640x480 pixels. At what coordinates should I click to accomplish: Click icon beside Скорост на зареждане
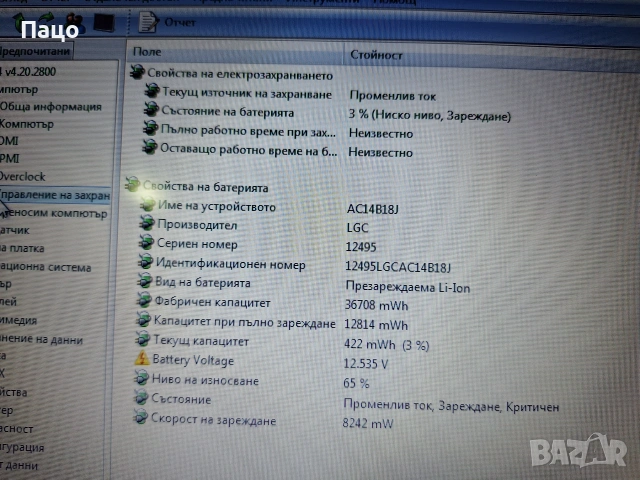(141, 417)
